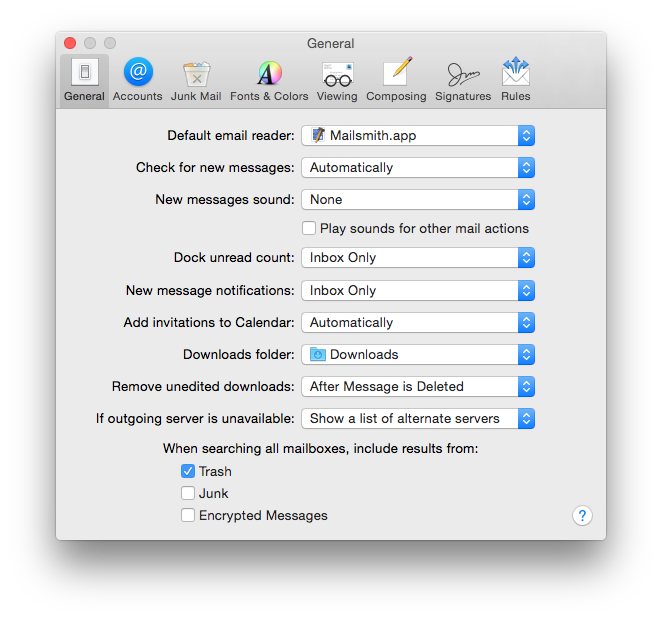Image resolution: width=662 pixels, height=620 pixels.
Task: Open the General preferences pane
Action: click(x=84, y=79)
